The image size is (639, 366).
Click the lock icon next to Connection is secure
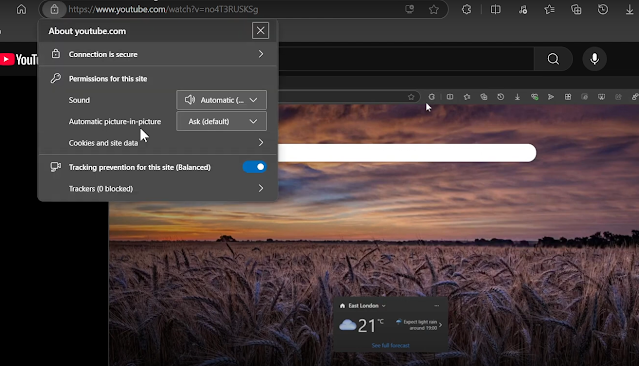tap(56, 54)
